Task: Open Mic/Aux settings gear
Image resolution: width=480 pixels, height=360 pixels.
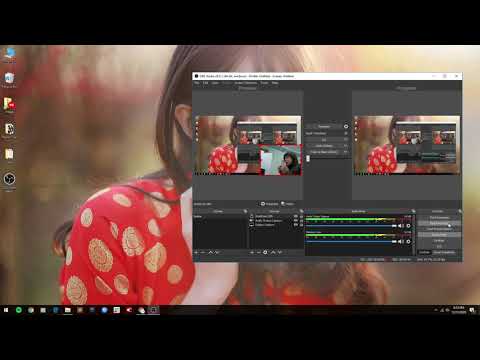Action: (x=409, y=242)
